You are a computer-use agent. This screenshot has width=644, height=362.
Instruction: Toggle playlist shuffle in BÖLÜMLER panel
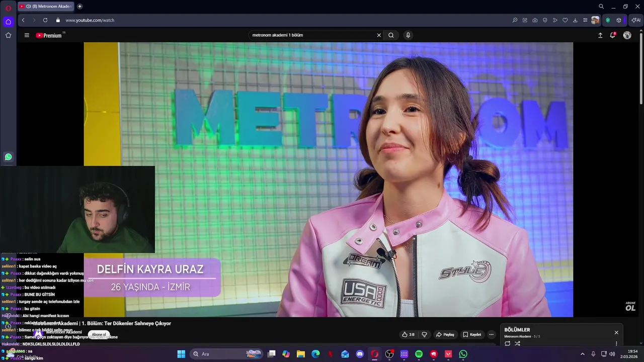[x=517, y=343]
